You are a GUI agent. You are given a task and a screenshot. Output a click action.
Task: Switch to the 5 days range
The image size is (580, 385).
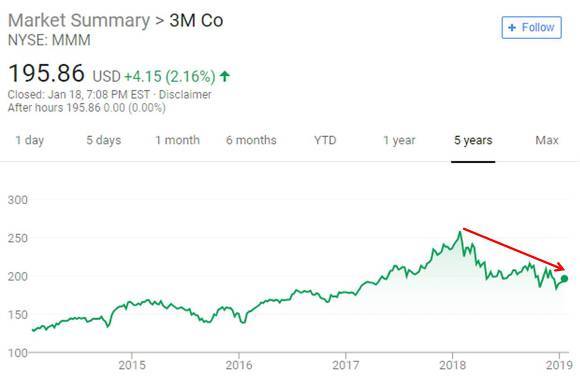click(x=104, y=140)
